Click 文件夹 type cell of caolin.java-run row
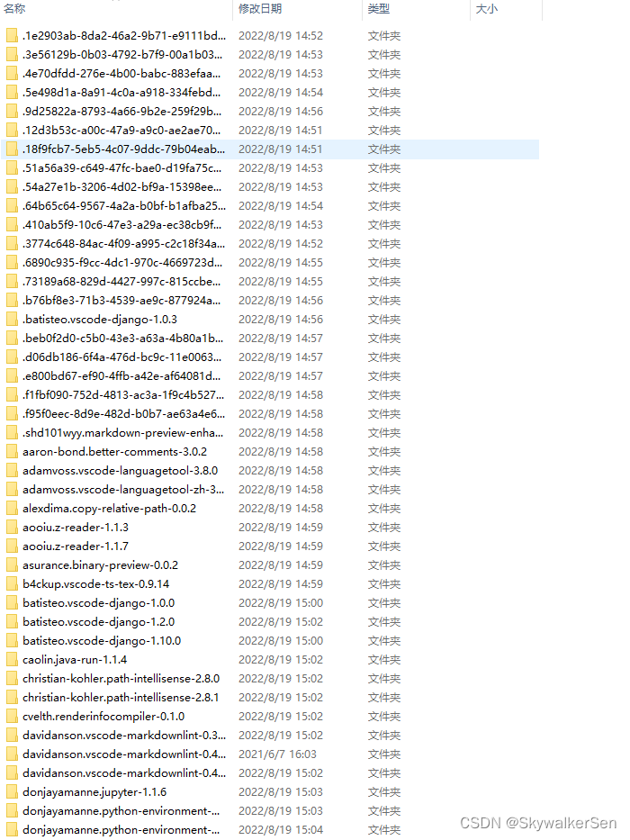 [384, 660]
